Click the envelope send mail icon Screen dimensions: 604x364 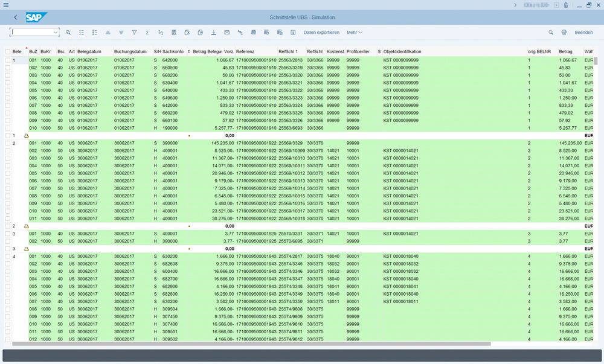coord(226,32)
